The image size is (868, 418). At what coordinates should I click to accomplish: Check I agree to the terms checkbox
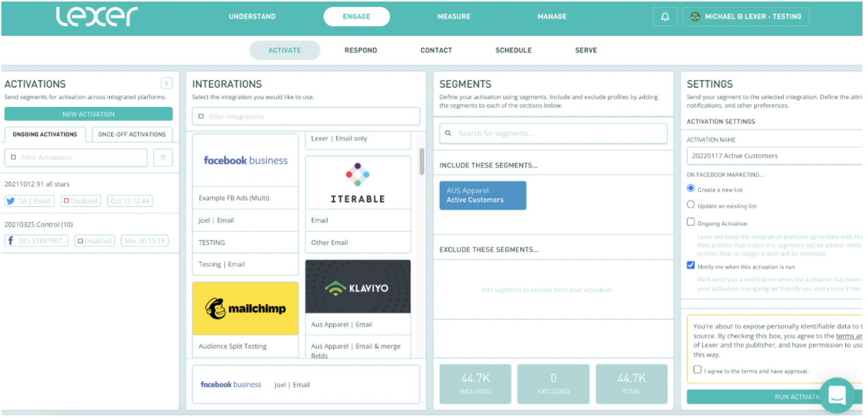coord(698,370)
